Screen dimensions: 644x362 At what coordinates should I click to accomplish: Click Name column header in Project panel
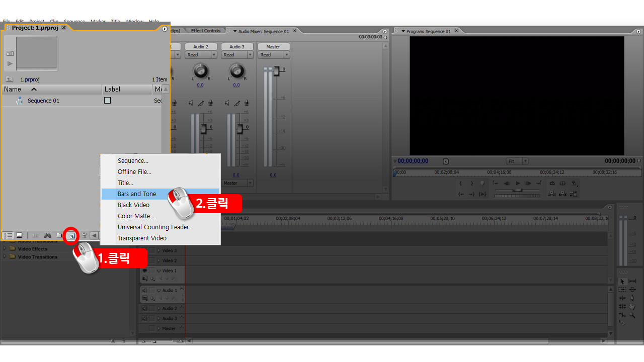52,89
